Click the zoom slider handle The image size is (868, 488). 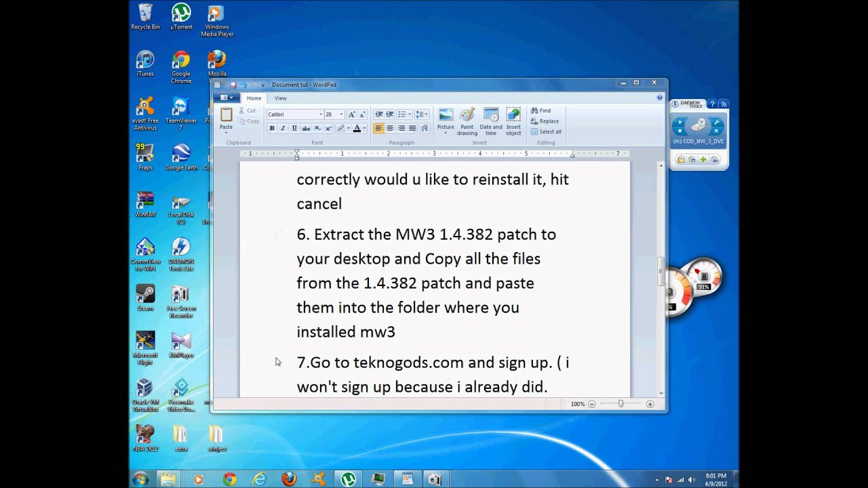click(620, 404)
